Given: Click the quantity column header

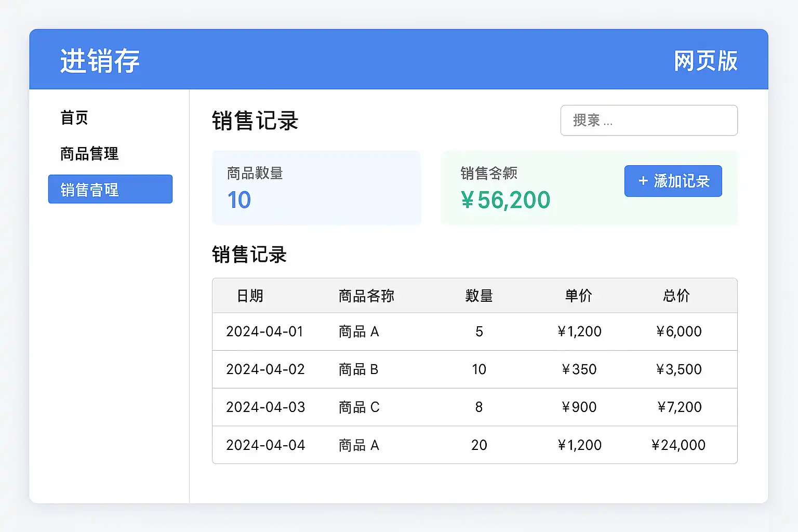Looking at the screenshot, I should click(x=479, y=296).
